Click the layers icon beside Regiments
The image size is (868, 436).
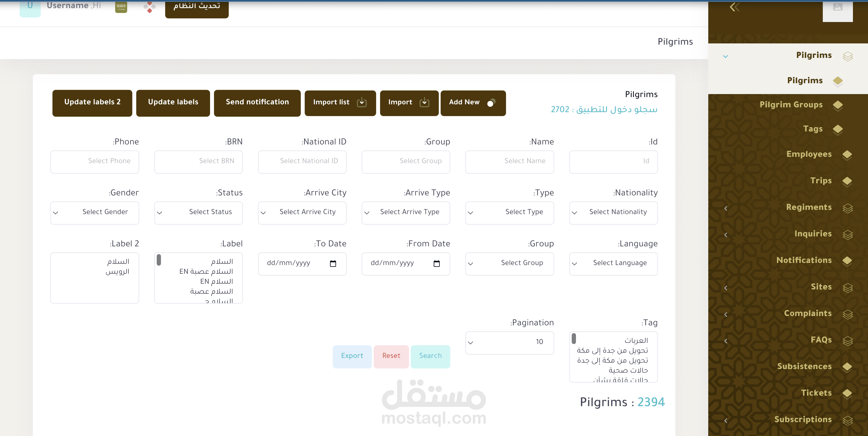coord(848,208)
